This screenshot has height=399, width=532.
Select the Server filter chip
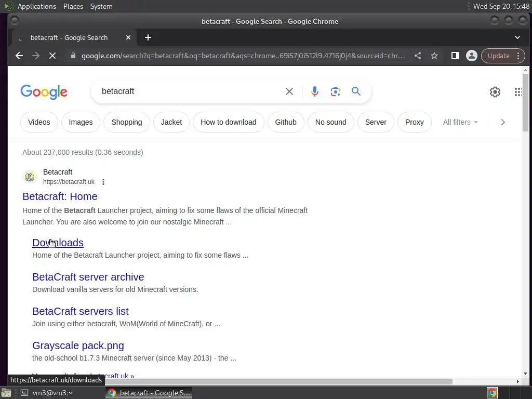click(376, 122)
